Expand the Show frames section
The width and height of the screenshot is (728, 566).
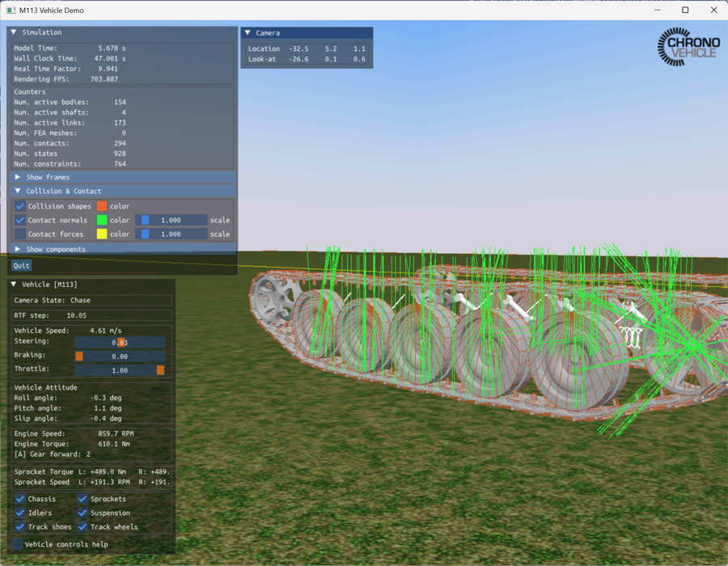[x=18, y=177]
